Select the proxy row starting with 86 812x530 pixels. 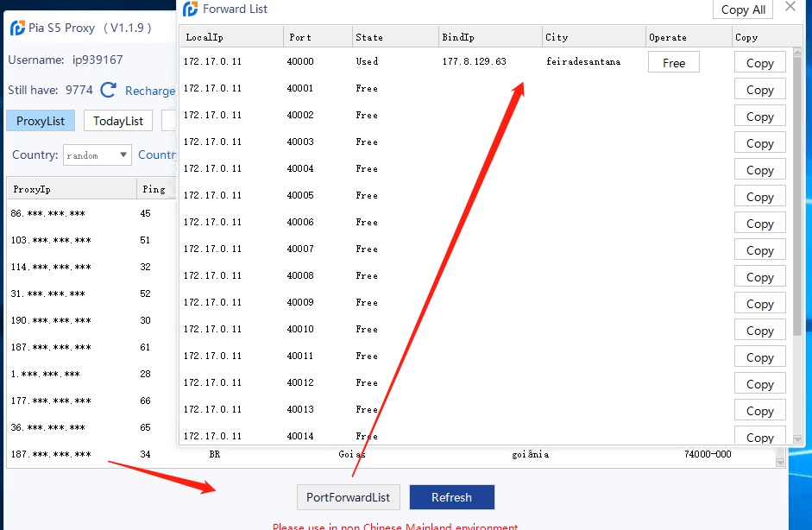point(52,212)
